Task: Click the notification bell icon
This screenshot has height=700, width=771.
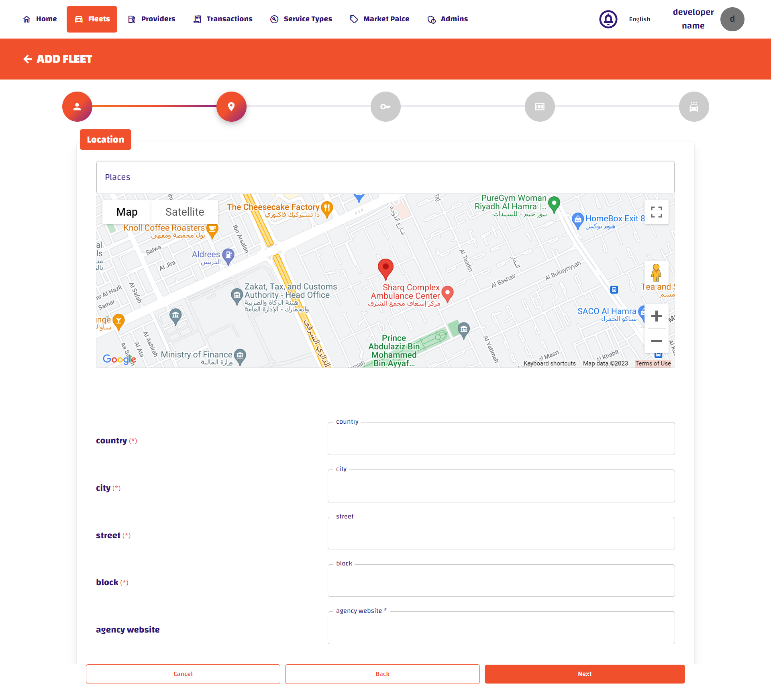Action: point(608,19)
